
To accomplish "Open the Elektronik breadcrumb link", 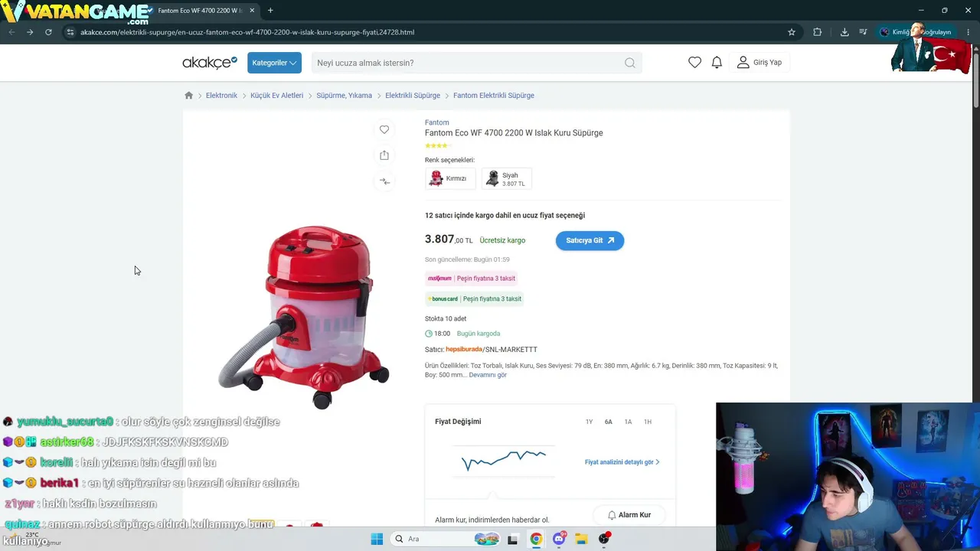I will [221, 96].
